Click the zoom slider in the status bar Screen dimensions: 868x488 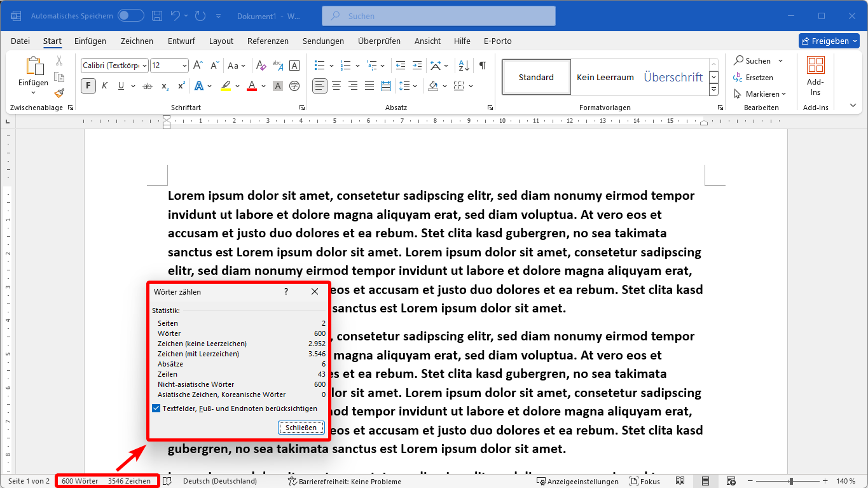click(790, 481)
